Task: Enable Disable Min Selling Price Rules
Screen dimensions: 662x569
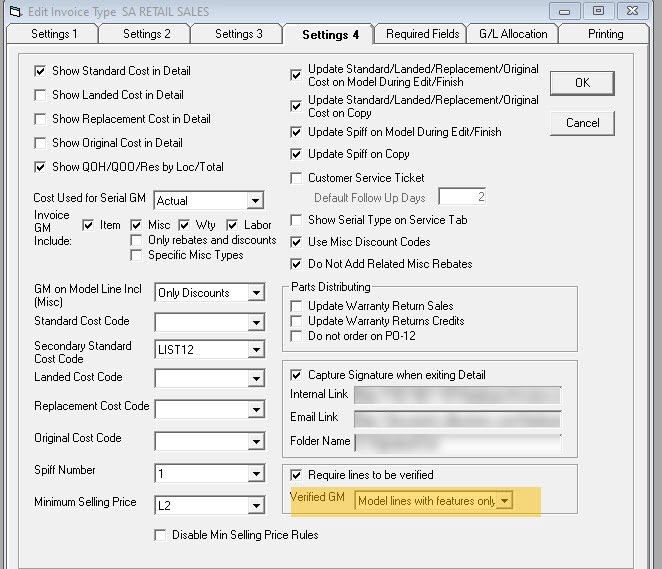Action: [160, 535]
